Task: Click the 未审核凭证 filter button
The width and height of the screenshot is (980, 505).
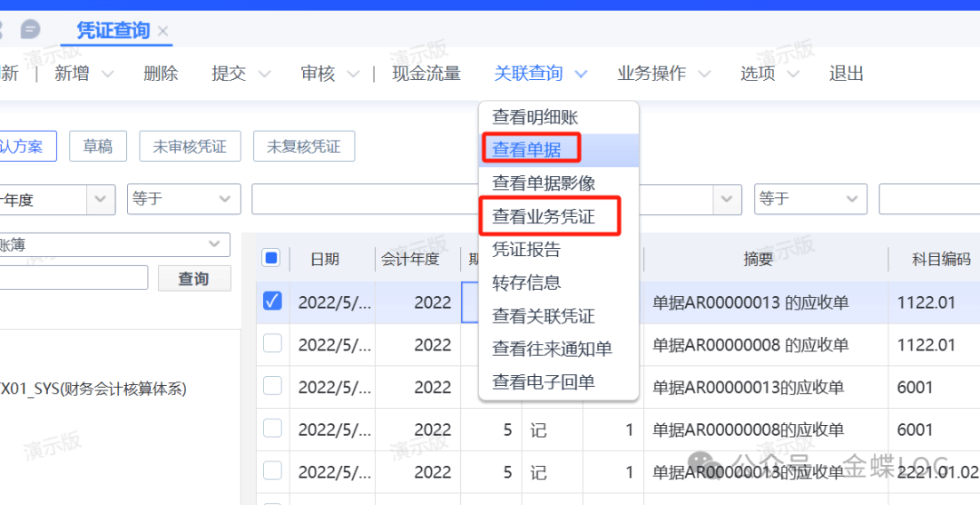Action: click(x=189, y=146)
